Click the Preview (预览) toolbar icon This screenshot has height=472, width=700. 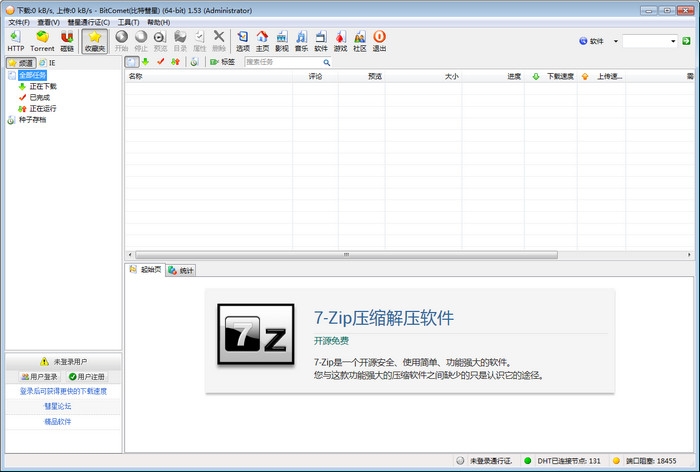[160, 41]
